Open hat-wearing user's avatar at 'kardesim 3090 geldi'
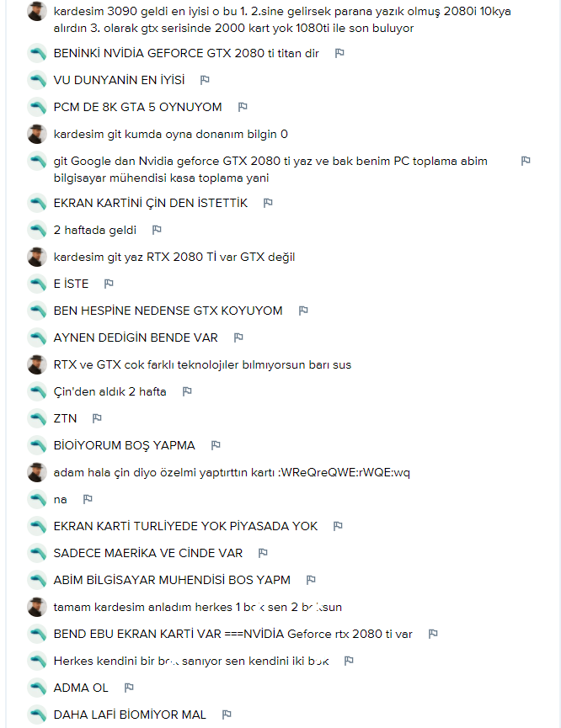 point(37,11)
